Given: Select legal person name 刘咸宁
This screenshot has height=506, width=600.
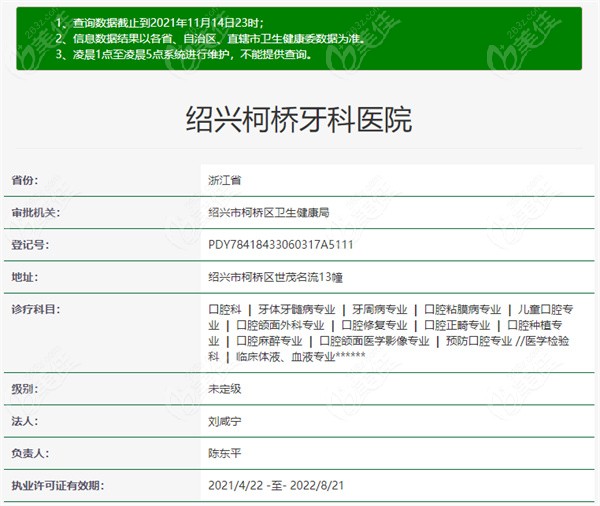Looking at the screenshot, I should [x=225, y=421].
